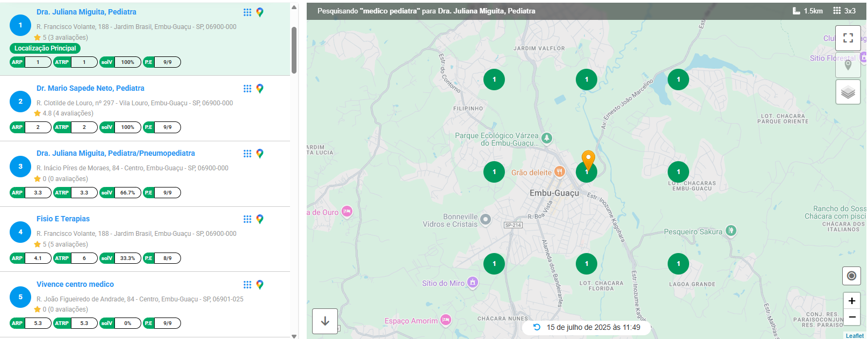Select the 1.5km distance setting
Image resolution: width=868 pixels, height=339 pixels.
(x=808, y=11)
